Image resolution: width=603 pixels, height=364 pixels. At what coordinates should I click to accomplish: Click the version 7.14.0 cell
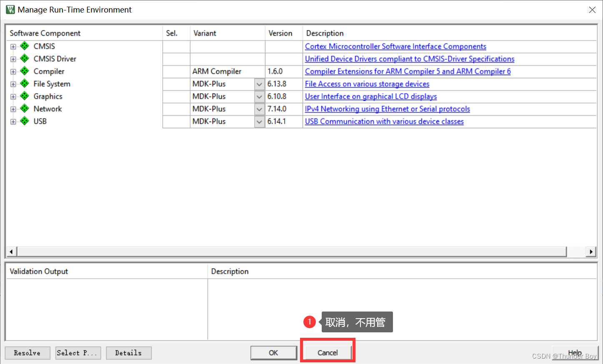284,109
